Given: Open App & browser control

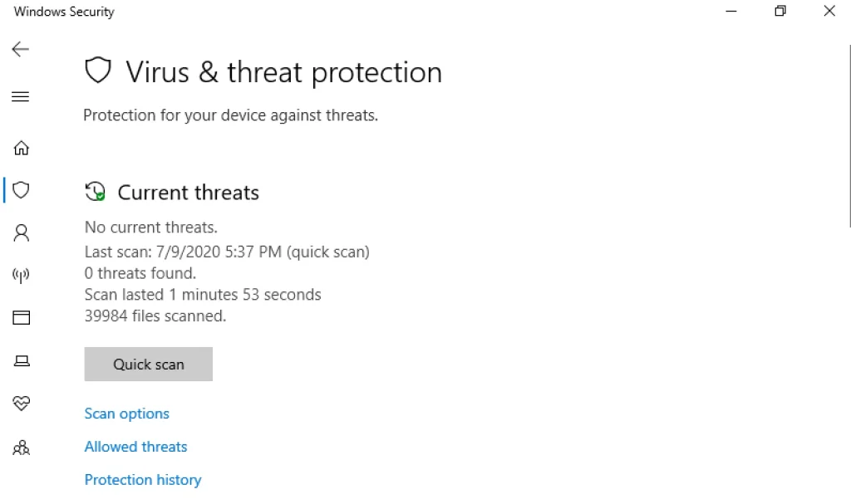Looking at the screenshot, I should [21, 316].
